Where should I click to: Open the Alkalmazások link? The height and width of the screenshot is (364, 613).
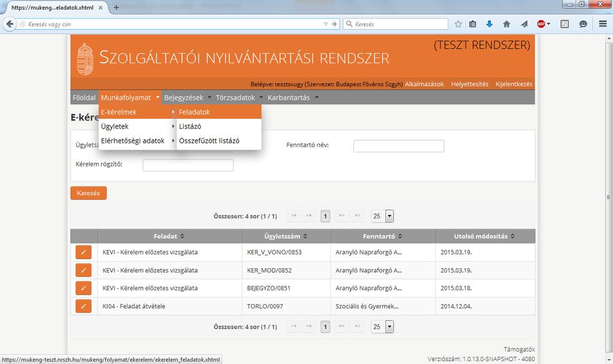point(424,84)
